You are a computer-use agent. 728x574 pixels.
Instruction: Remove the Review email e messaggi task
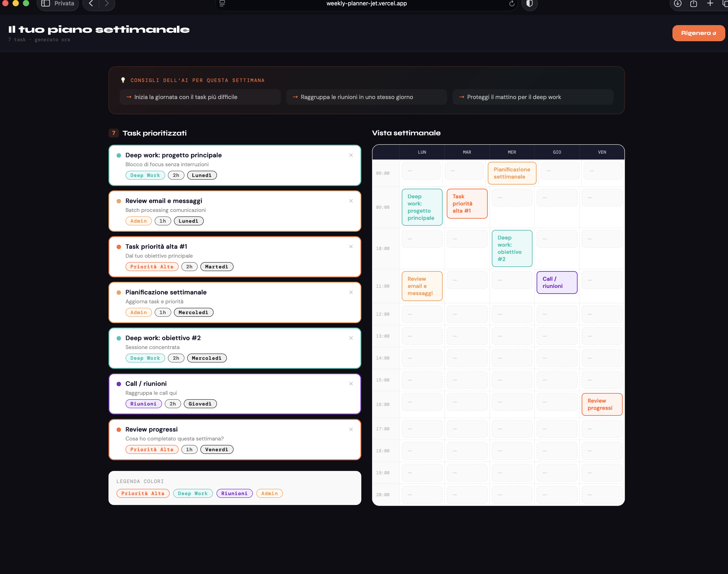coord(351,201)
